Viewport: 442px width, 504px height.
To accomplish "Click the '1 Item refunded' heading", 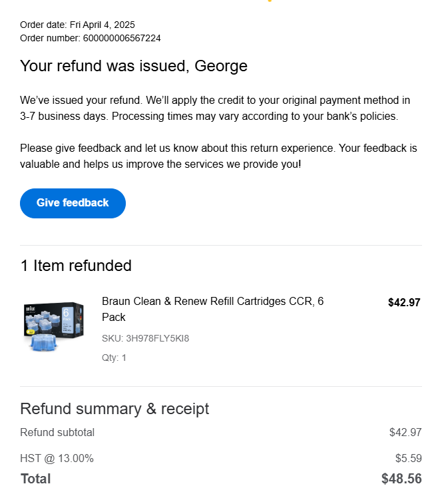I will click(76, 266).
